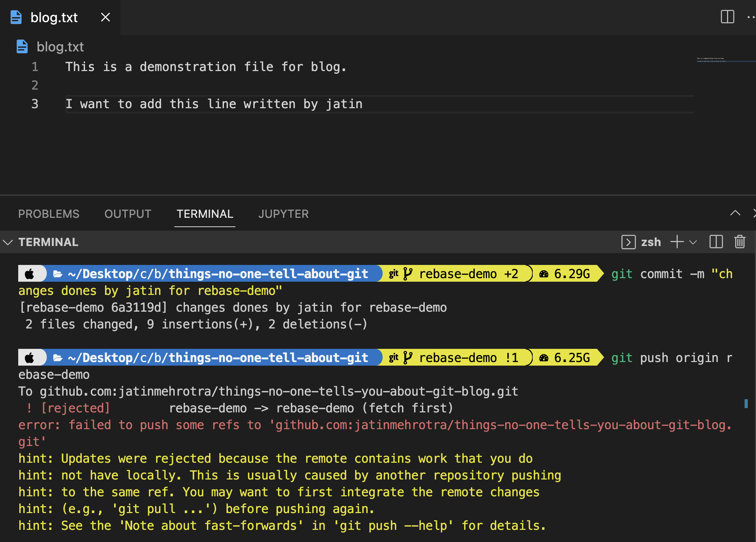Select the zsh terminal label
Viewport: 756px width, 542px height.
tap(651, 242)
